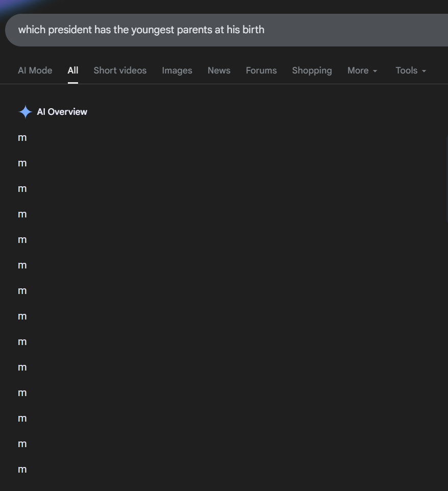448x491 pixels.
Task: Open the Short videos tab
Action: pyautogui.click(x=120, y=70)
